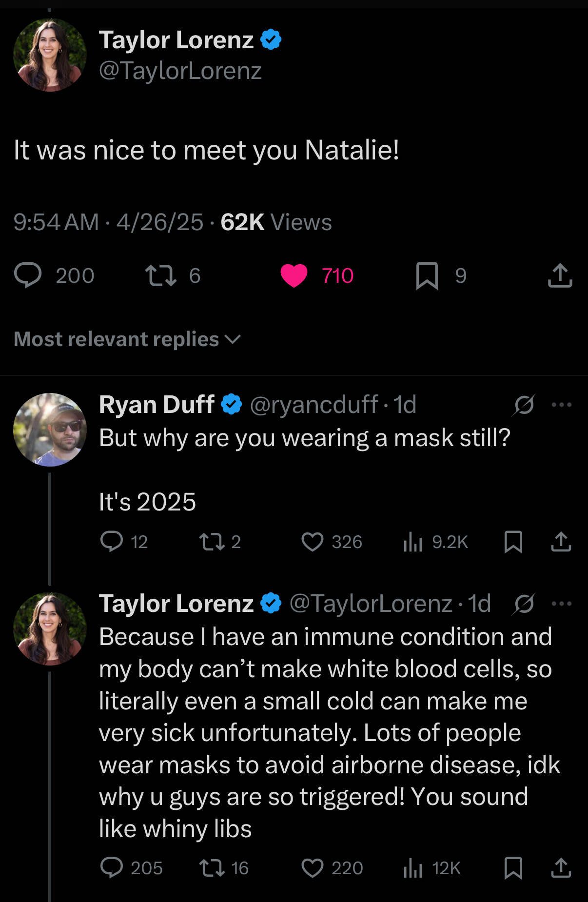This screenshot has width=588, height=902.
Task: Bookmark Ryan Duff's reply
Action: (x=513, y=542)
